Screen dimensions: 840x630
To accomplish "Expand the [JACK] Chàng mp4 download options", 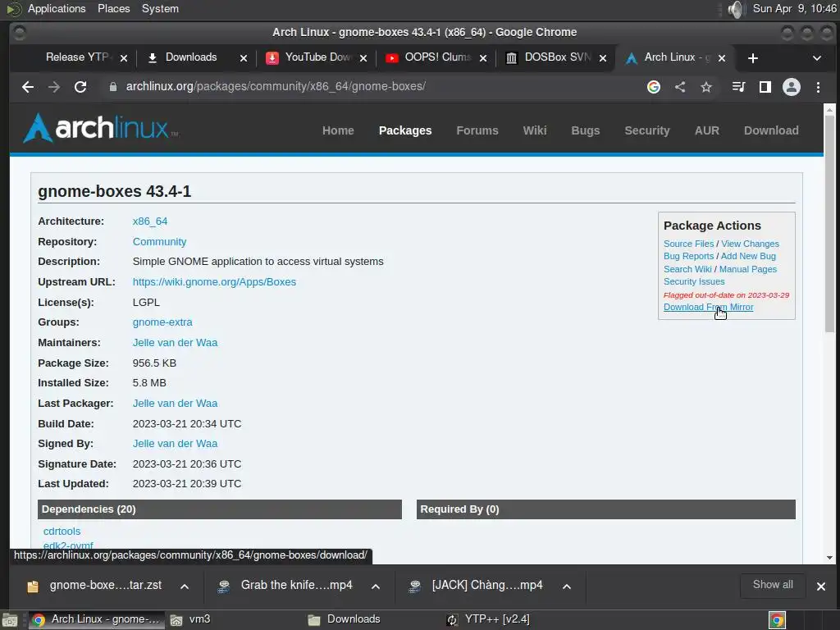I will (566, 586).
